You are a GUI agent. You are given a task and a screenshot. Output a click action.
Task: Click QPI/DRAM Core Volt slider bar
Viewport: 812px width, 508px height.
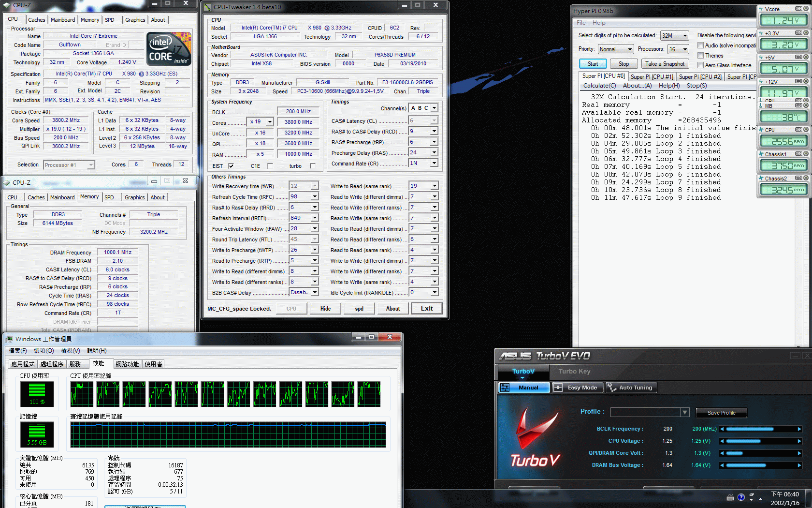[761, 453]
